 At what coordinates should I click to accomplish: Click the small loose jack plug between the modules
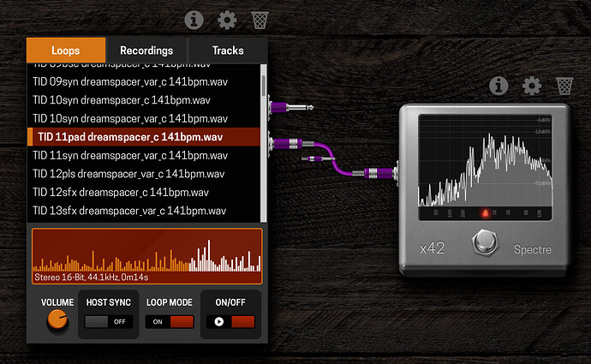319,159
